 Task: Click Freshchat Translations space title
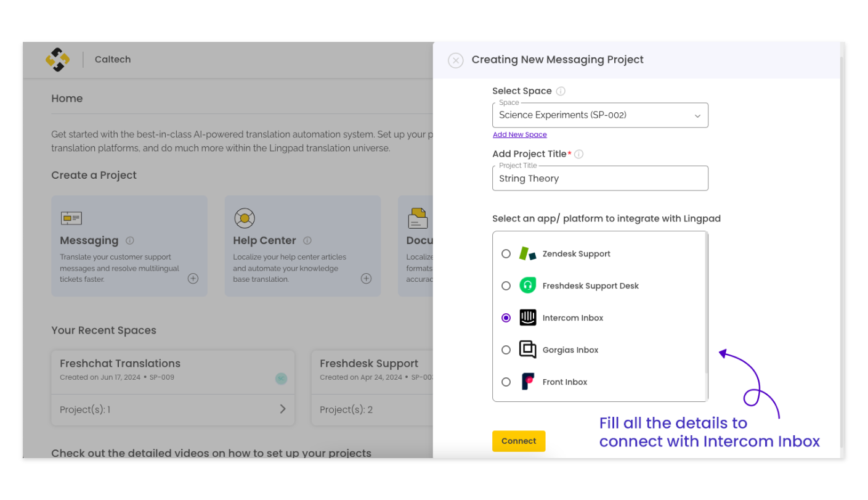[x=120, y=364]
